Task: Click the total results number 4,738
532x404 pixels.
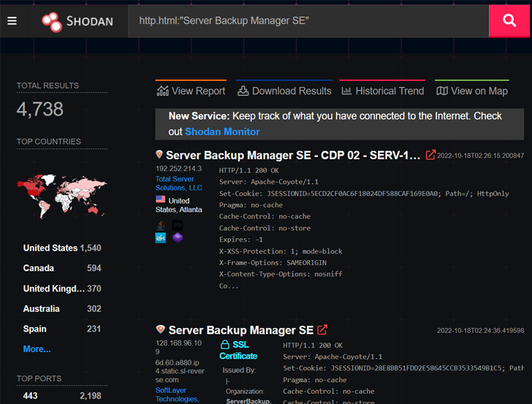Action: 40,110
